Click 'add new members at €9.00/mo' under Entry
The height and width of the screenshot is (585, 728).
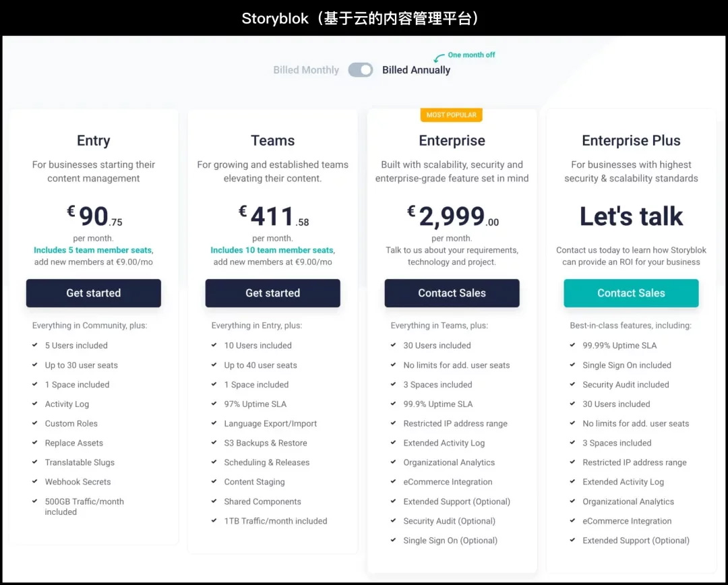93,262
